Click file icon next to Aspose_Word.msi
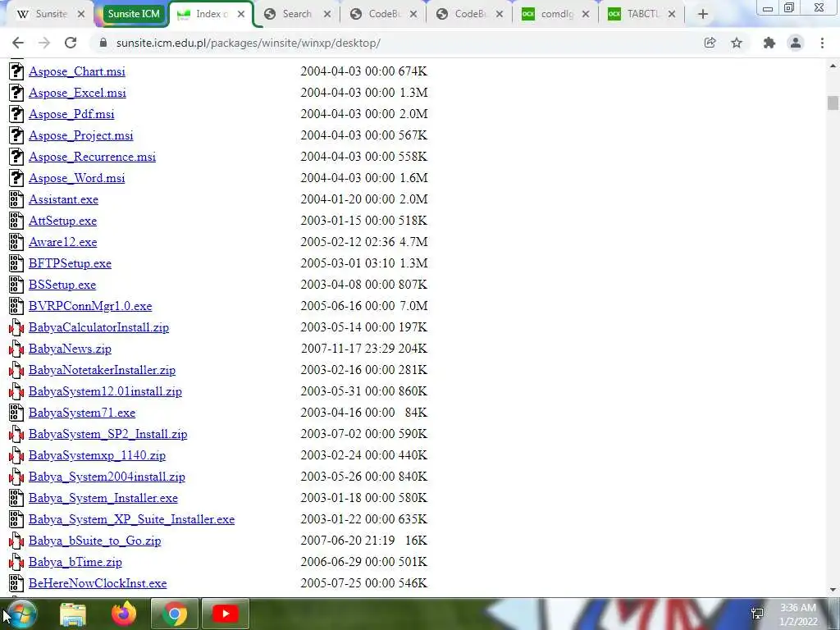This screenshot has height=630, width=840. tap(16, 178)
